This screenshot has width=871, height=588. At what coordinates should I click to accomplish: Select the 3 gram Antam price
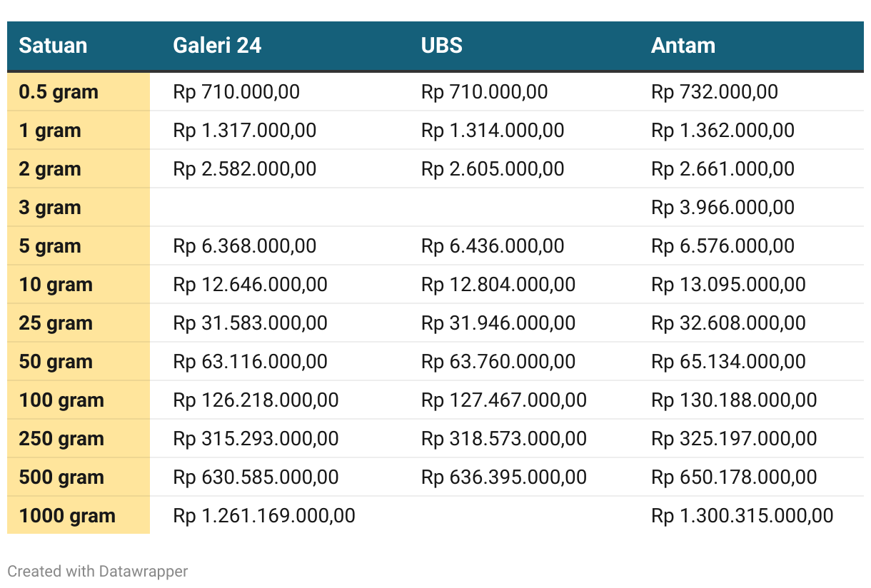point(723,208)
